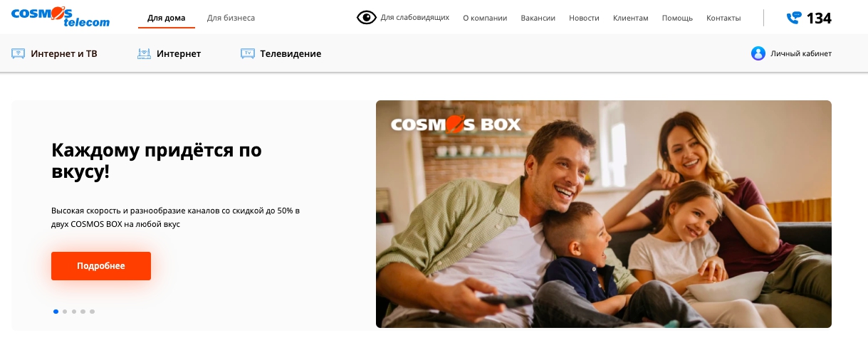Select the second carousel dot
This screenshot has height=350, width=868.
[65, 312]
